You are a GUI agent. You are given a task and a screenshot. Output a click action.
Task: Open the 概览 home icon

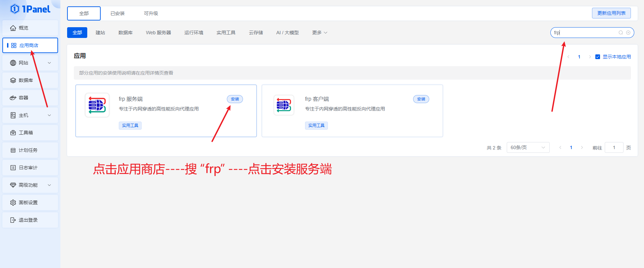(13, 28)
